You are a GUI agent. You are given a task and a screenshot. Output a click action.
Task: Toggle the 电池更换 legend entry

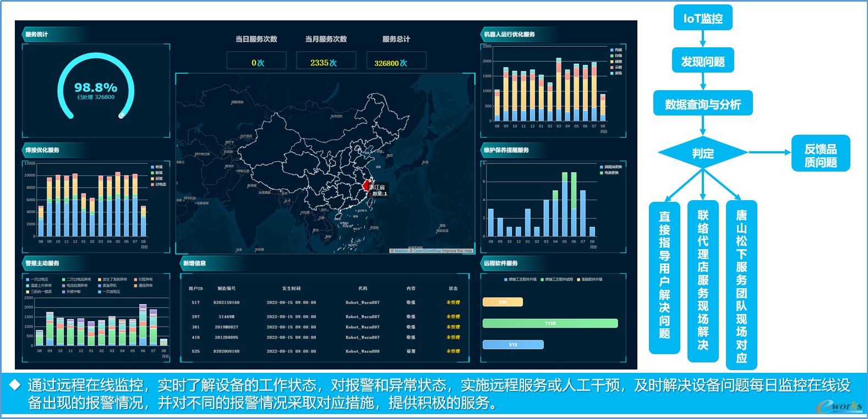pyautogui.click(x=609, y=173)
